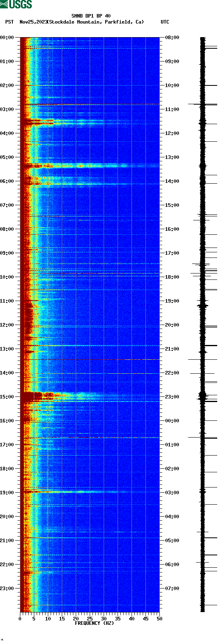Click the 10:00 PST time label
This screenshot has width=220, height=644.
point(7,277)
